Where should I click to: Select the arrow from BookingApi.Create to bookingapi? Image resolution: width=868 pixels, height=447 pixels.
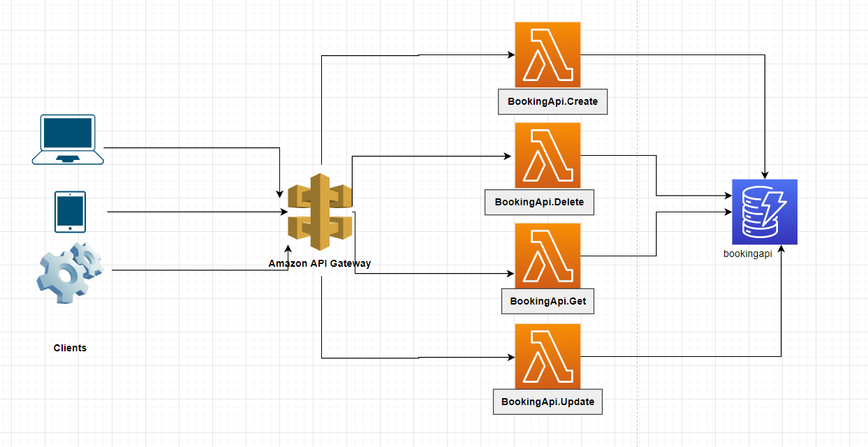point(670,54)
